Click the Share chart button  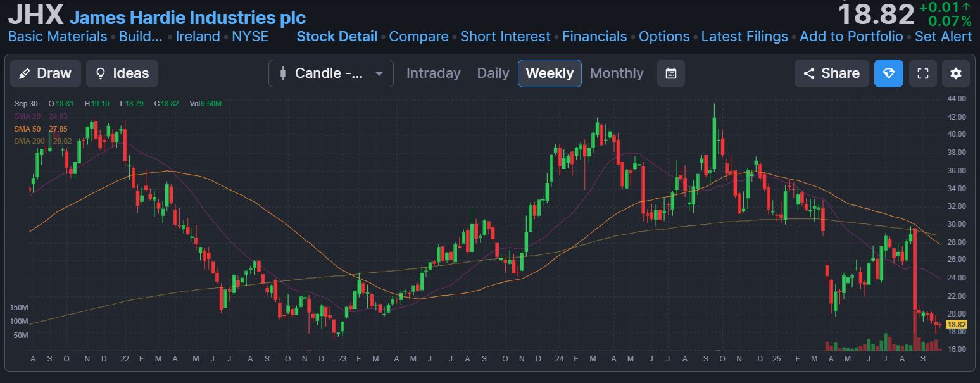tap(831, 73)
